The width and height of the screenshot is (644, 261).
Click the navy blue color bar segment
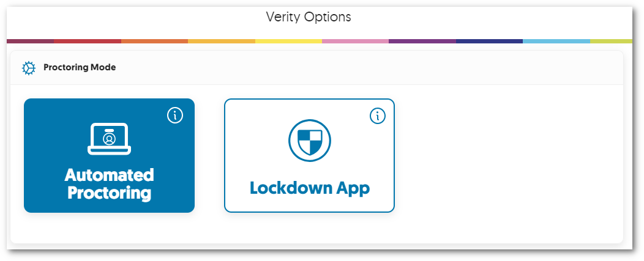(489, 42)
